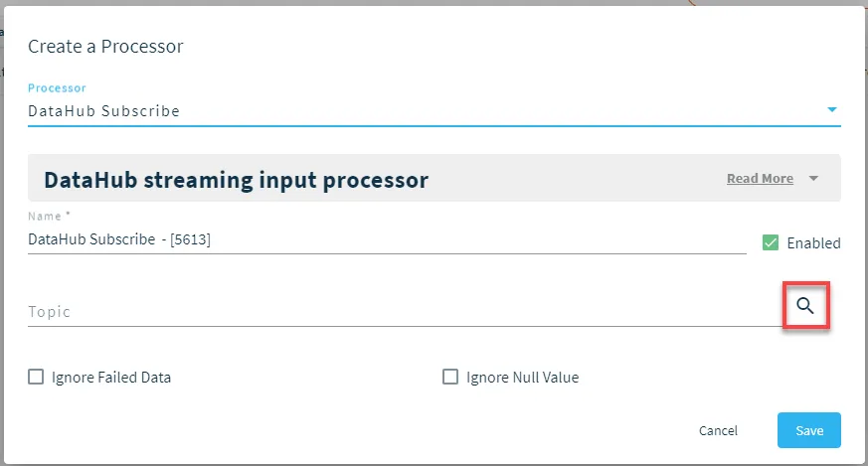Screen dimensions: 868x466
Task: Save the new processor
Action: [808, 430]
